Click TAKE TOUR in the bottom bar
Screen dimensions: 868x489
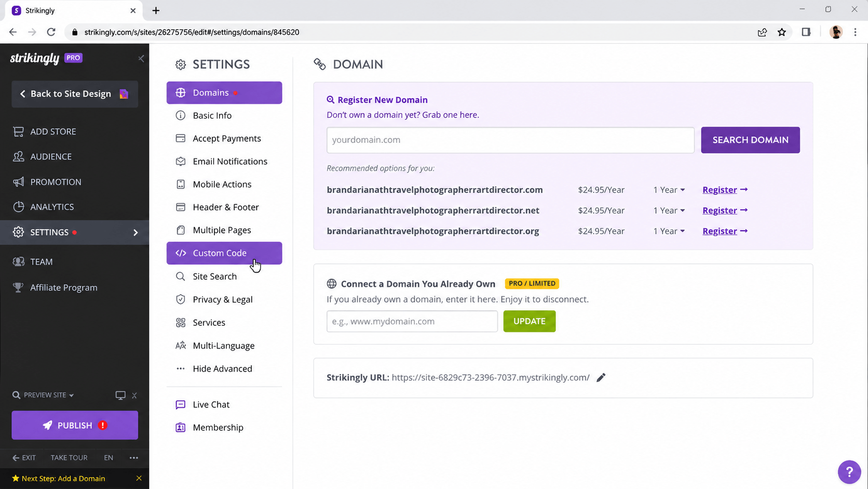69,458
